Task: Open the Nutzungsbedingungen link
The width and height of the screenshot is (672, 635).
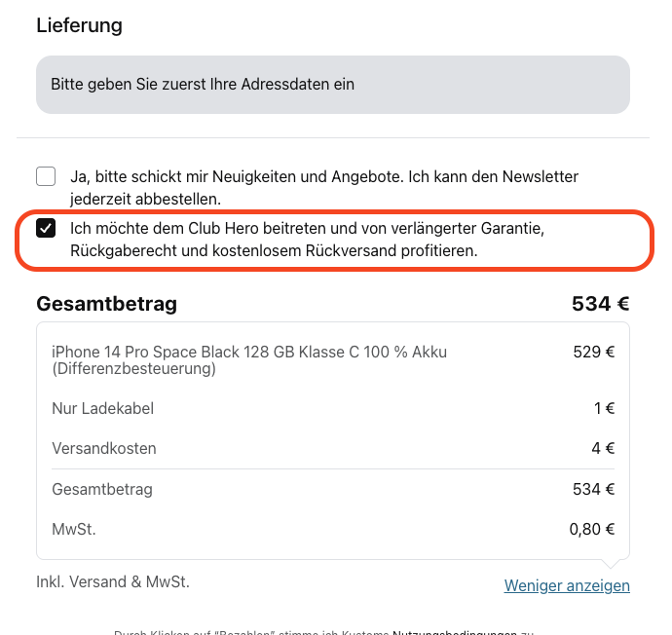Action: tap(454, 632)
